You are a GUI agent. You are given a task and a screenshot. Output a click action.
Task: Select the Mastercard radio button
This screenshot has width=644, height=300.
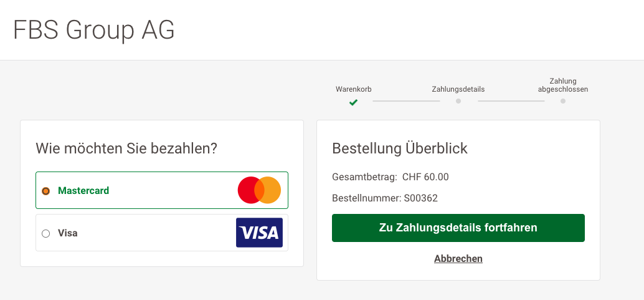(x=45, y=191)
